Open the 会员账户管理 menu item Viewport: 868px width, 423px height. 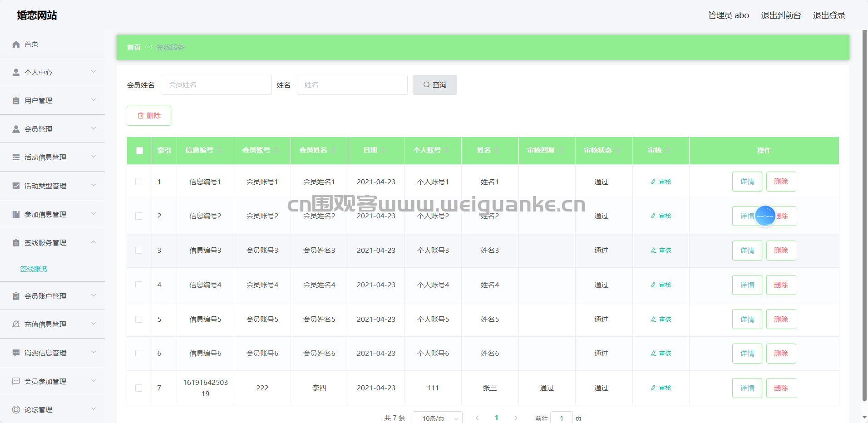tap(45, 296)
